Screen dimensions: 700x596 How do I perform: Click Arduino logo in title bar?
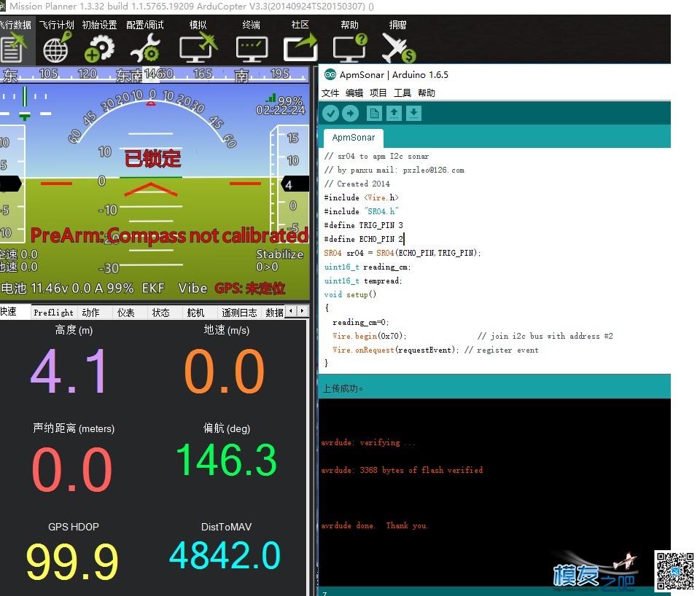click(330, 74)
